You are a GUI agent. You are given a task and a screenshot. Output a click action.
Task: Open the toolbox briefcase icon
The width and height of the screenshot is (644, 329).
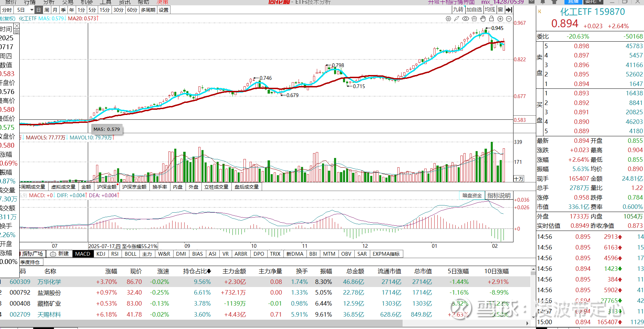point(474,19)
